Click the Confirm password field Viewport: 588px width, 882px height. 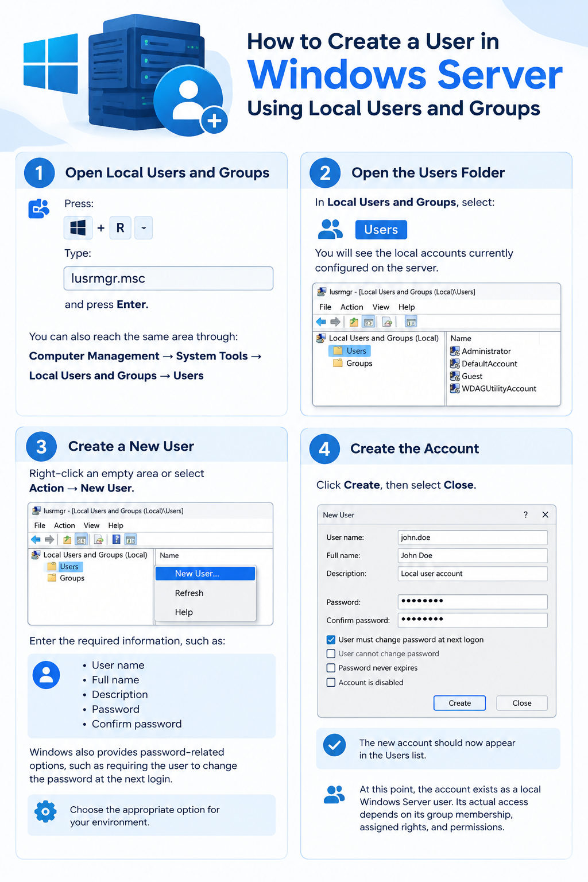473,620
